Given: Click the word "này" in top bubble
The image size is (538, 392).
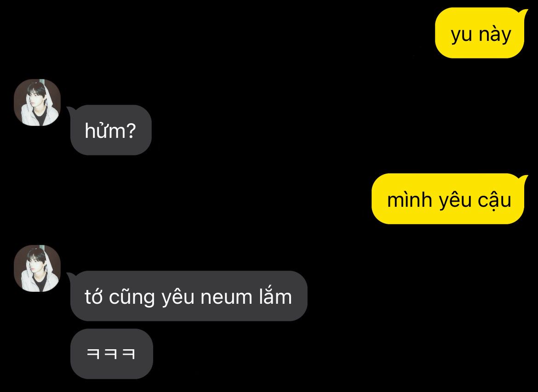Looking at the screenshot, I should pos(495,34).
